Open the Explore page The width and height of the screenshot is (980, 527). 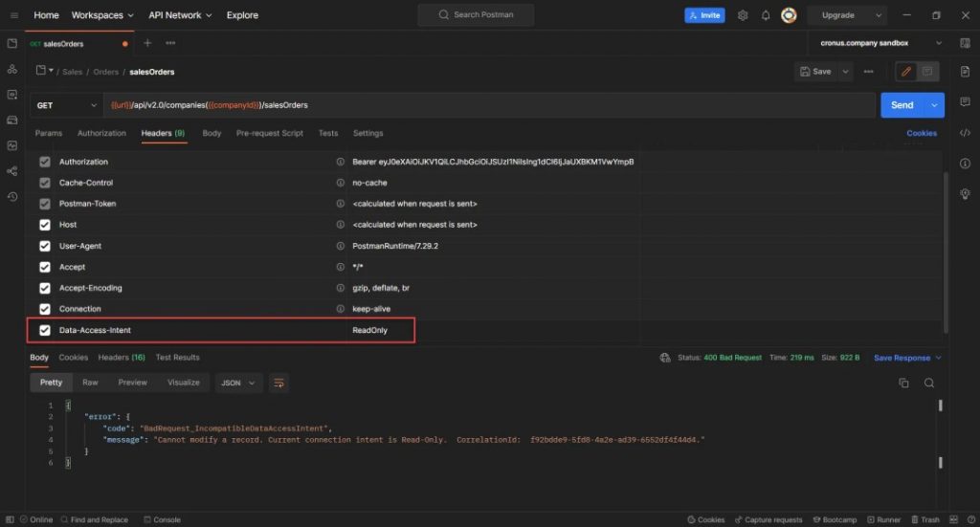(x=242, y=15)
